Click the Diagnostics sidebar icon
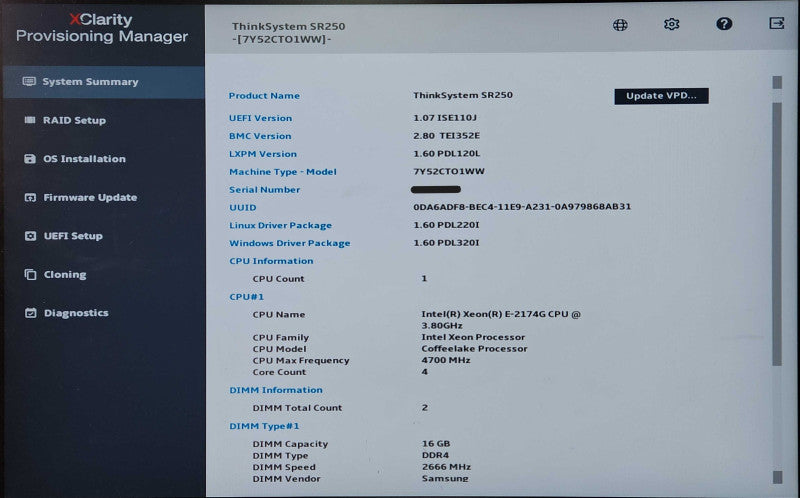800x498 pixels. (31, 313)
